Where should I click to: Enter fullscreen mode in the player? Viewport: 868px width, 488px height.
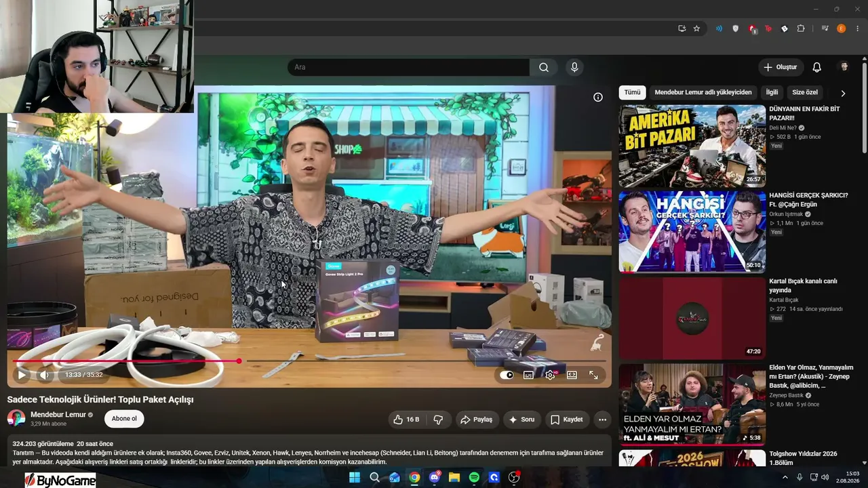click(x=593, y=375)
